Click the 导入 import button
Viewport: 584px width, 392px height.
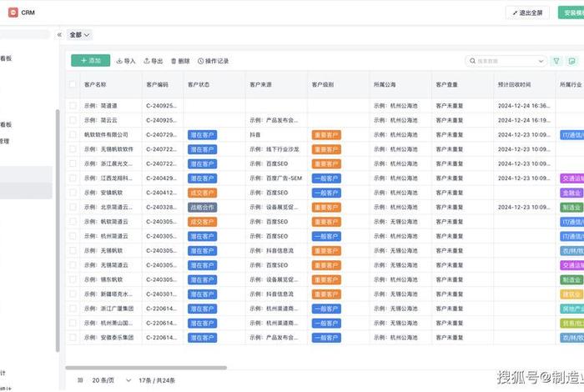point(126,61)
